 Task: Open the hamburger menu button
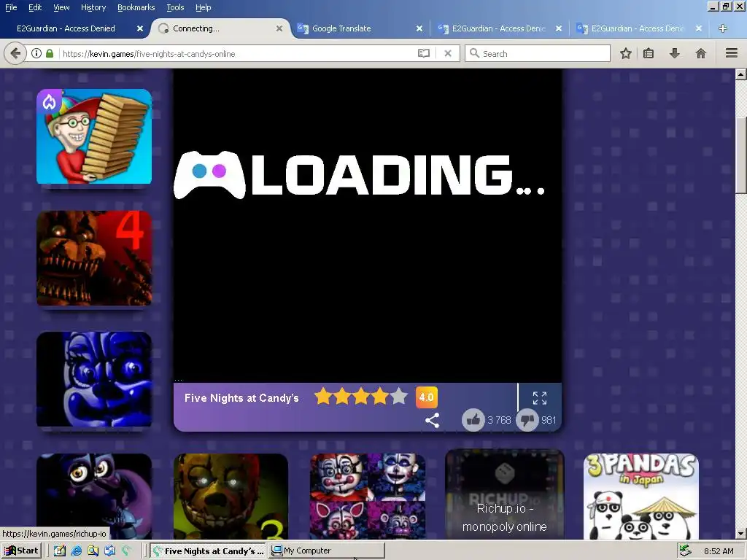click(731, 53)
